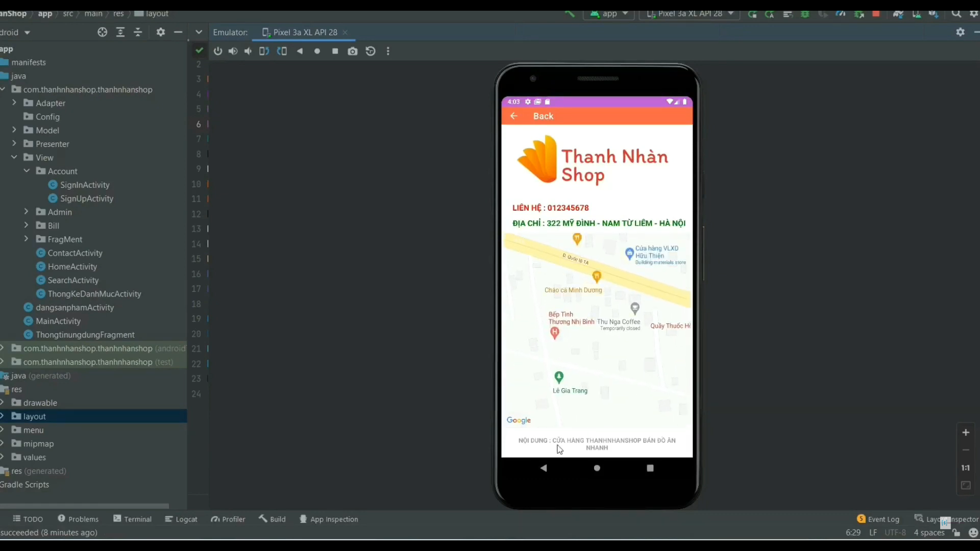
Task: Rotate emulator left
Action: (264, 51)
